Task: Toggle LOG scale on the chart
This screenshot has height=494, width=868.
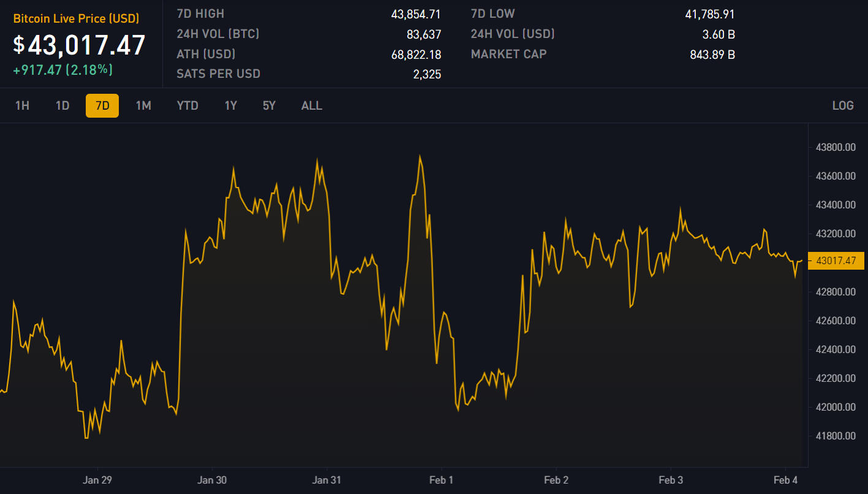Action: click(x=843, y=105)
